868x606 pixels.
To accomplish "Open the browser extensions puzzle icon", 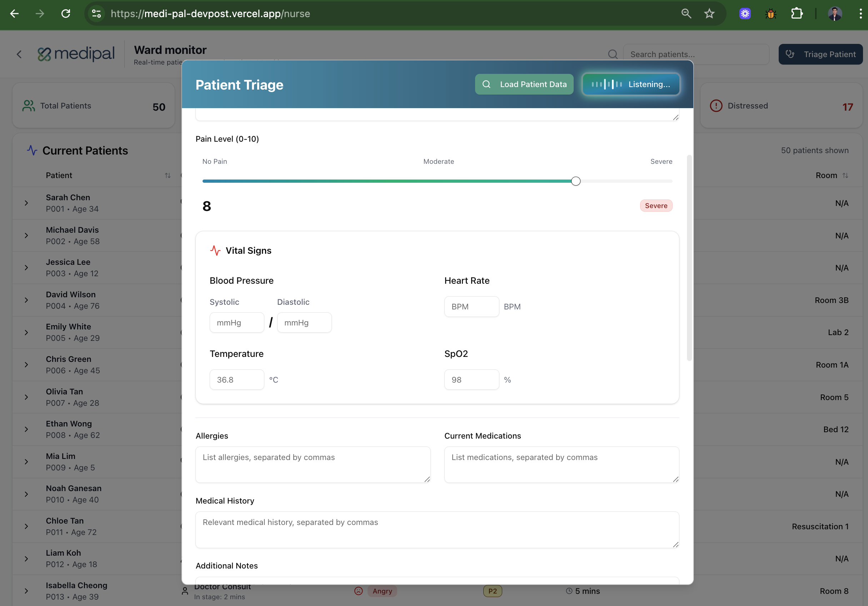I will (796, 14).
